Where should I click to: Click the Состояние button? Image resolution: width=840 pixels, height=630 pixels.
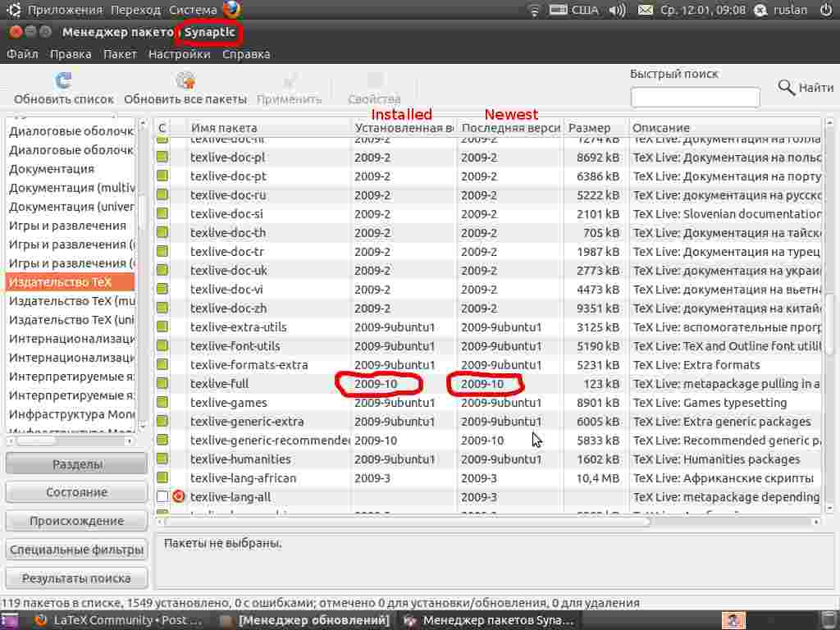pos(76,492)
